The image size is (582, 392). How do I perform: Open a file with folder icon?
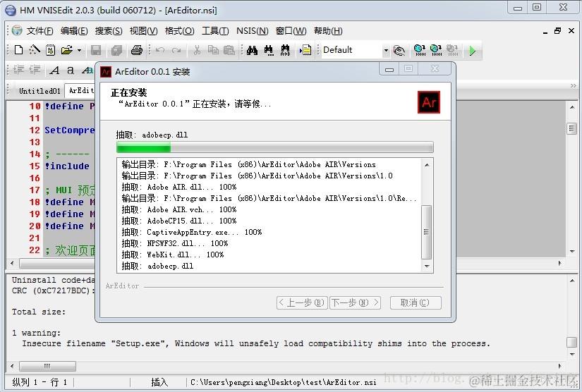(x=67, y=49)
